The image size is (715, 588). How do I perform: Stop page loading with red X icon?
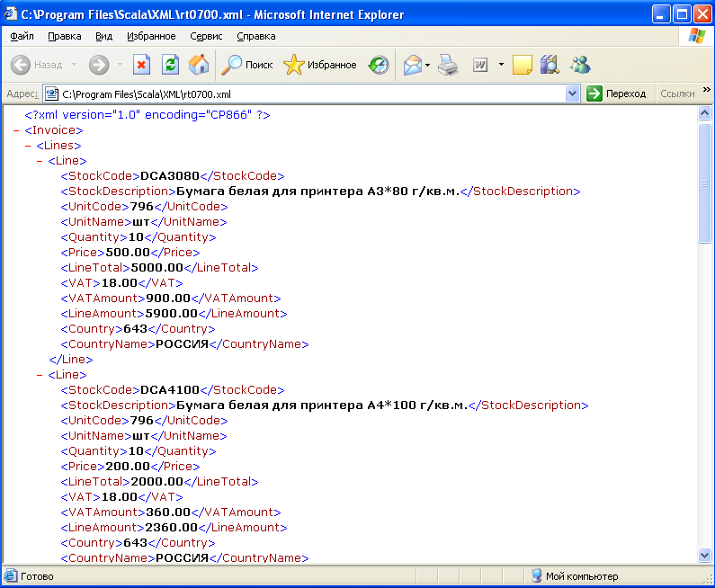coord(142,65)
